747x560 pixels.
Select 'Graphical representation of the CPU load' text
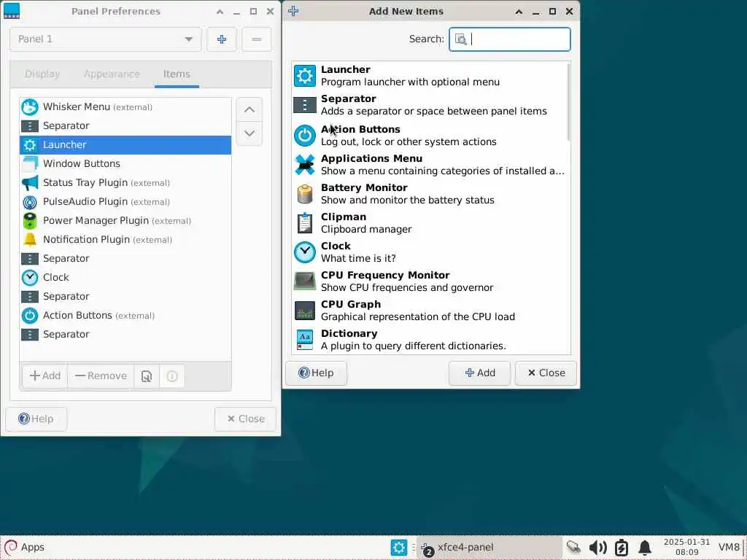click(x=418, y=317)
